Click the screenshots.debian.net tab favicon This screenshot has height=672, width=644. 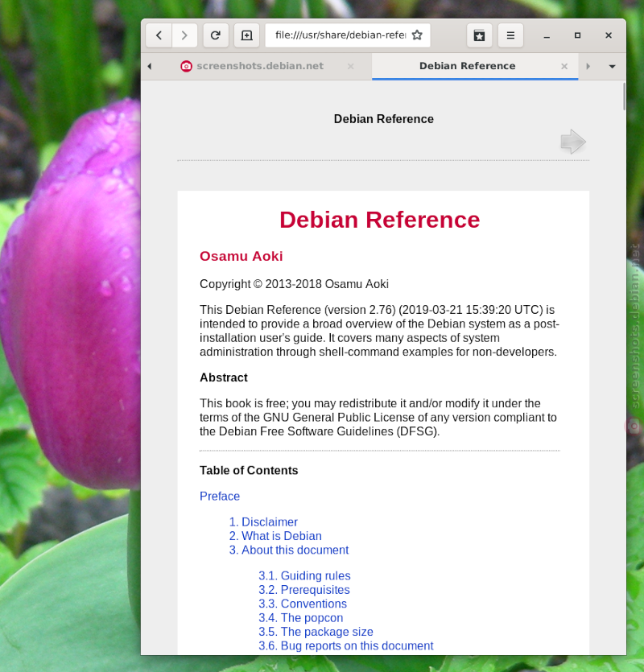[186, 66]
